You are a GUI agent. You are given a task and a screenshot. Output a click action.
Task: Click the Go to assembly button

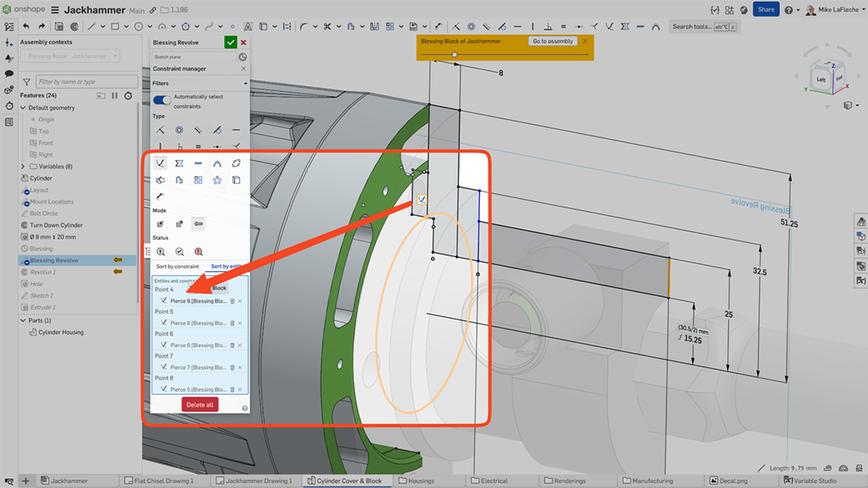click(552, 41)
